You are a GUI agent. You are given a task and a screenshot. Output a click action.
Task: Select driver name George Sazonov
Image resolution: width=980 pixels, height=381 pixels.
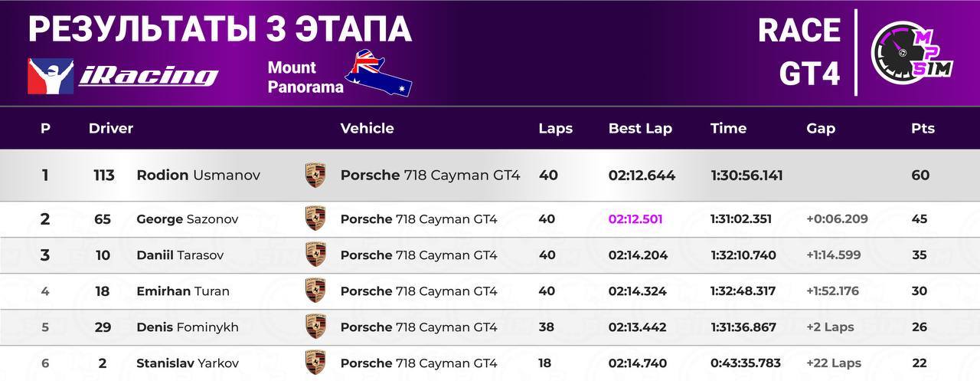point(188,218)
